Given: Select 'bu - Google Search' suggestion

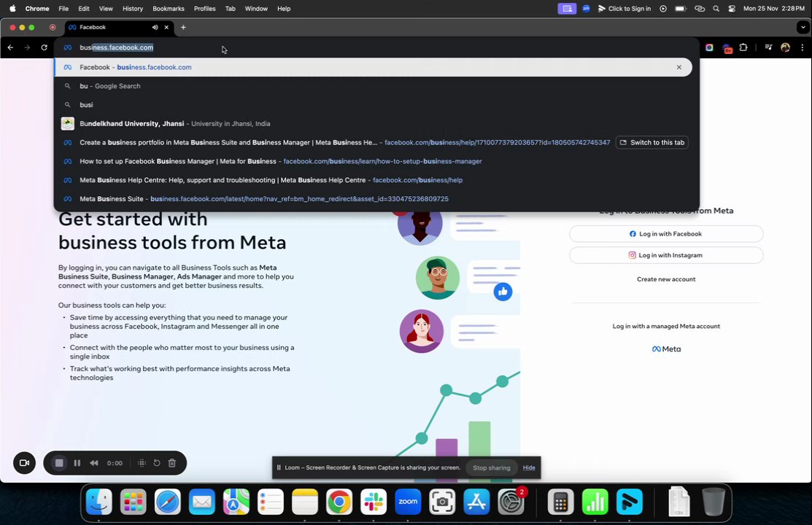Looking at the screenshot, I should (x=373, y=86).
